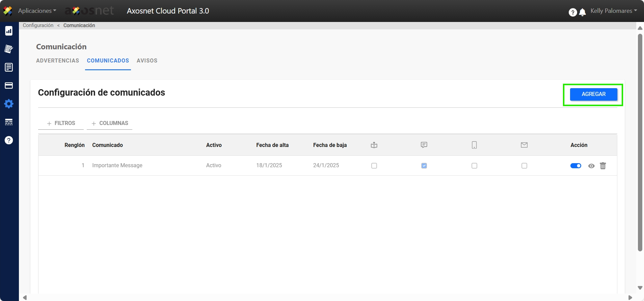Expand the FILTROS panel
Viewport: 644px width, 301px height.
click(x=61, y=123)
